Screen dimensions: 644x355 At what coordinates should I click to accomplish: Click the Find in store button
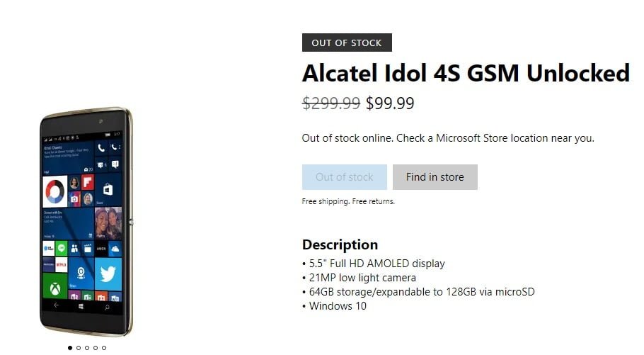point(435,177)
